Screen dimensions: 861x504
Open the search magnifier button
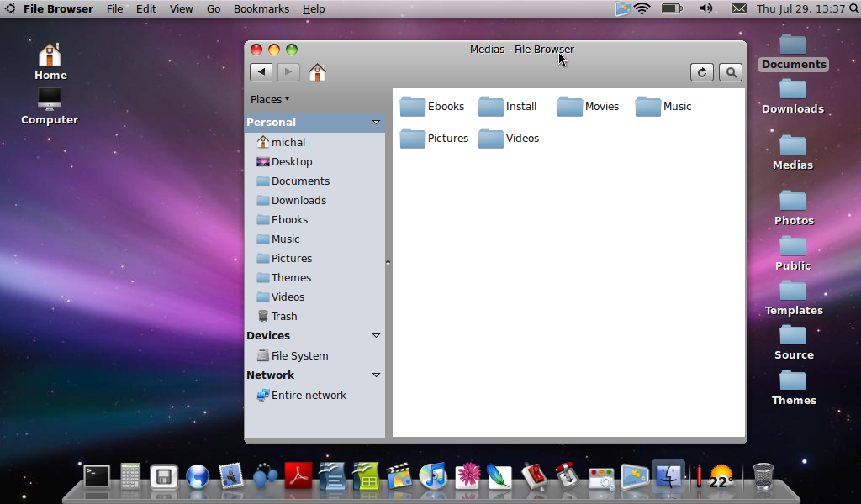pos(731,72)
